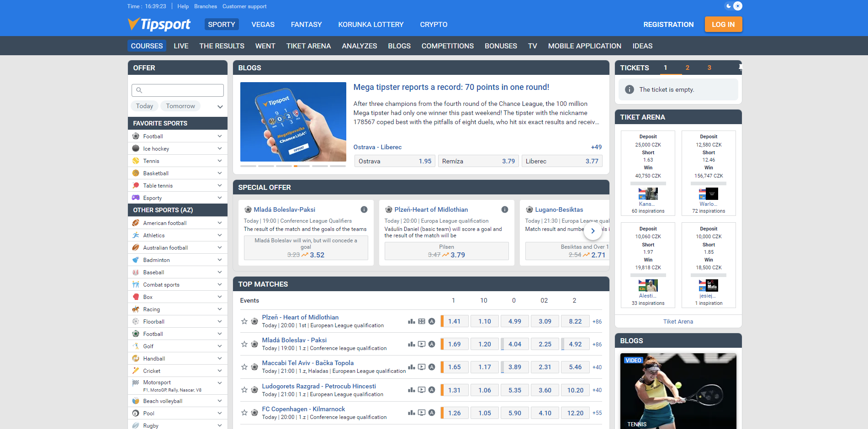Toggle the Today date filter
Image resolution: width=868 pixels, height=429 pixels.
coord(144,106)
